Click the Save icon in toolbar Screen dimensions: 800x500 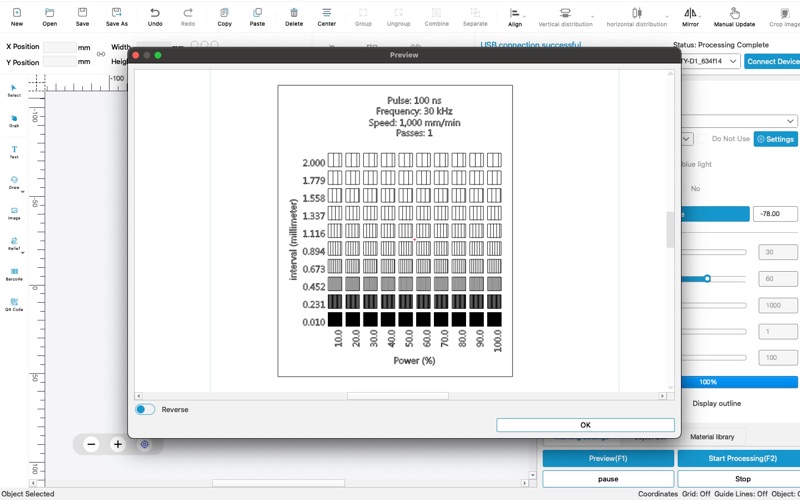point(82,16)
